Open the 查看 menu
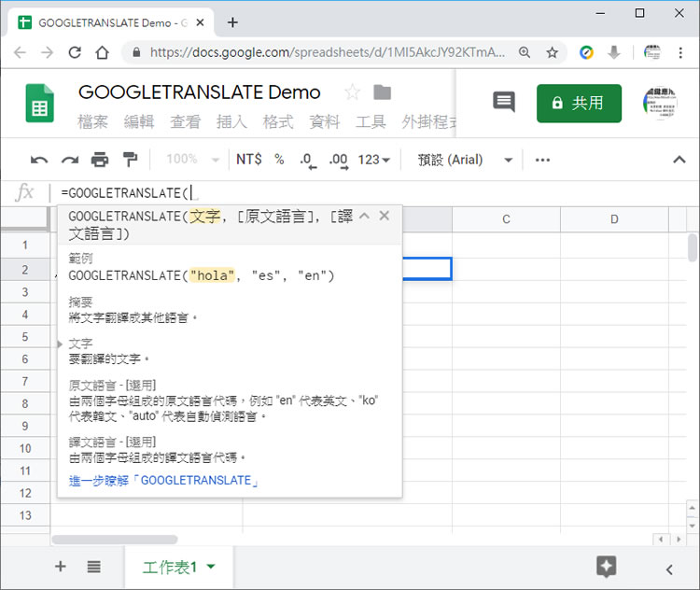The width and height of the screenshot is (700, 590). [x=186, y=121]
